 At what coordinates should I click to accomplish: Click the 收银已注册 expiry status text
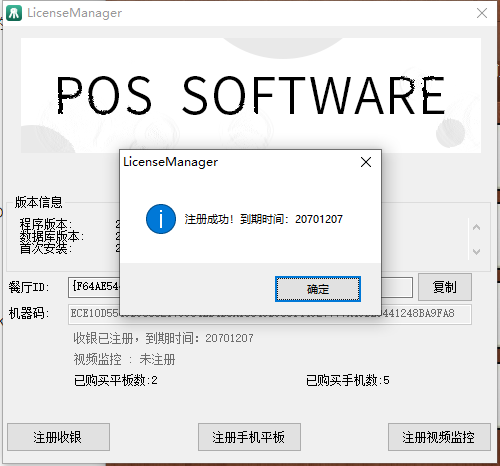click(163, 338)
